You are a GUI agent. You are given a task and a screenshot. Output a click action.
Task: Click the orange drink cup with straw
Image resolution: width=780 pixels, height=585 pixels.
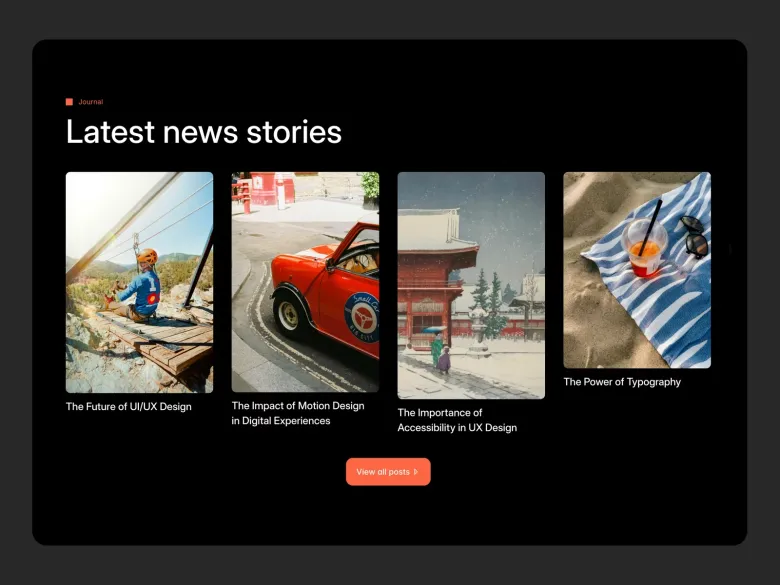pyautogui.click(x=644, y=246)
